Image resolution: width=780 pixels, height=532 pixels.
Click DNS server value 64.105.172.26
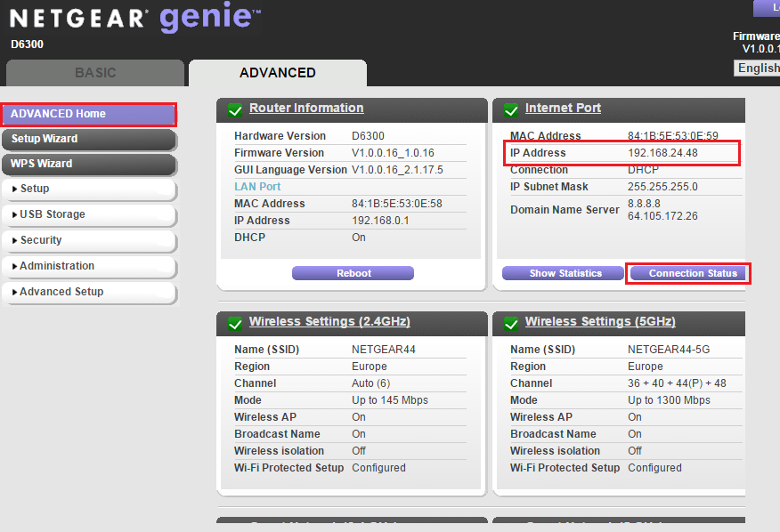(662, 216)
